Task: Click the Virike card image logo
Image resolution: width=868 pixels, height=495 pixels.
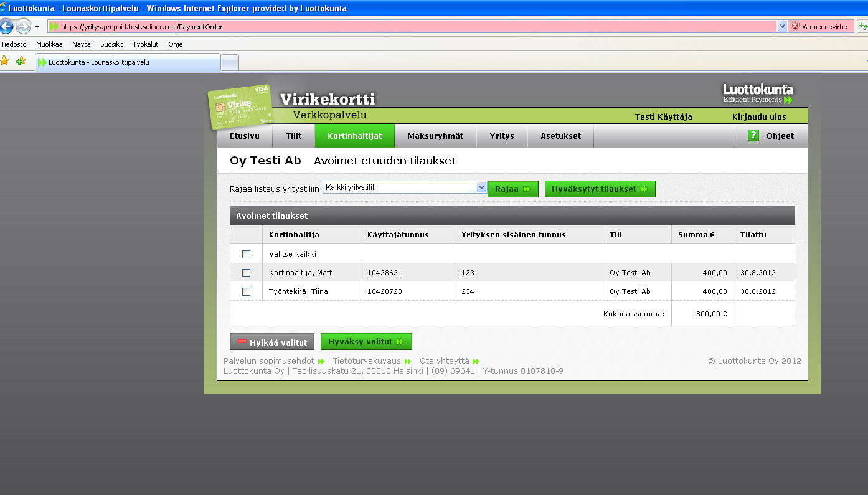Action: click(x=240, y=106)
